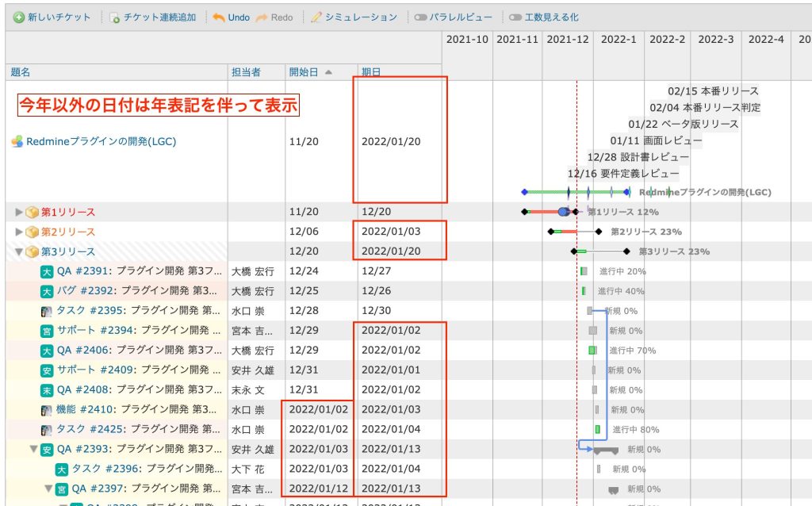Open the 第2リリース version link
Viewport: 812px width, 506px height.
click(68, 232)
